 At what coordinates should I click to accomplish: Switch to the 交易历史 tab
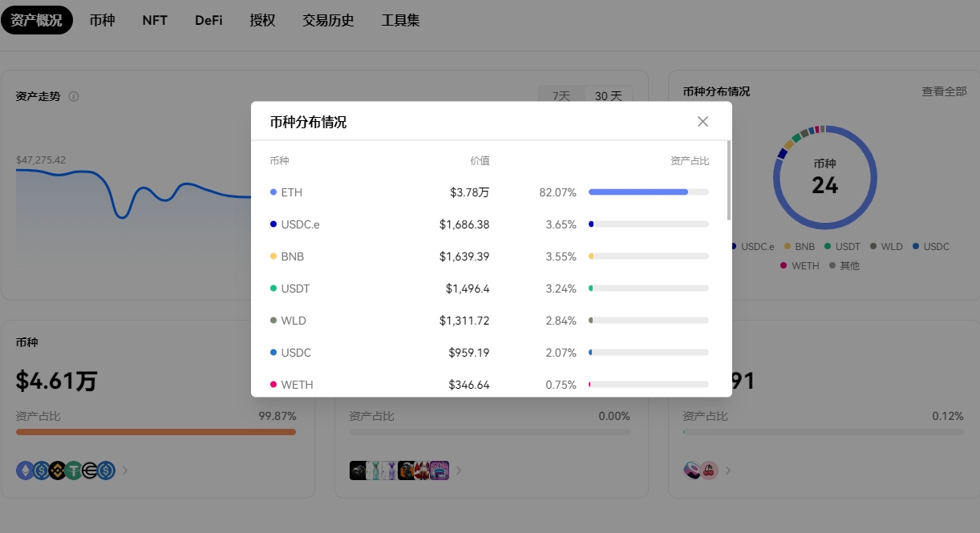(x=328, y=20)
